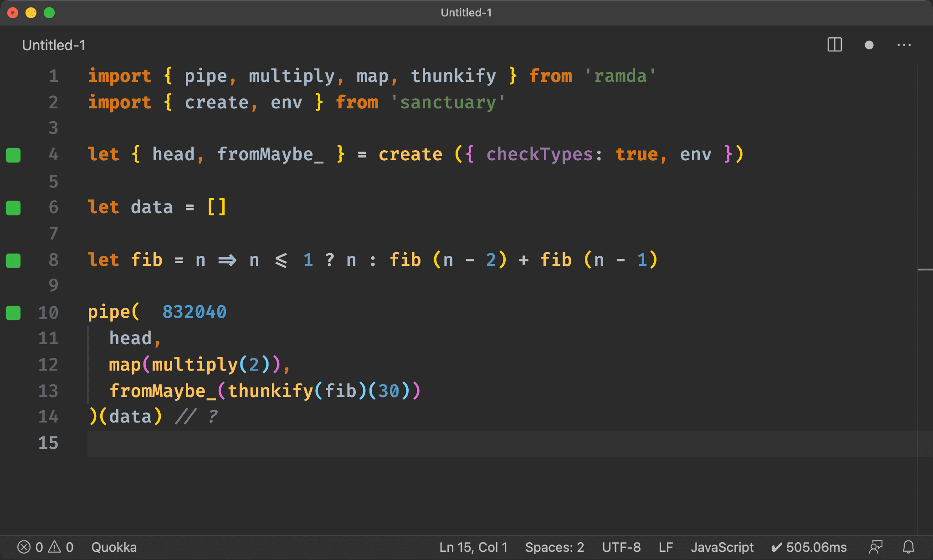Click the green Quokka marker on line 8

click(x=13, y=260)
